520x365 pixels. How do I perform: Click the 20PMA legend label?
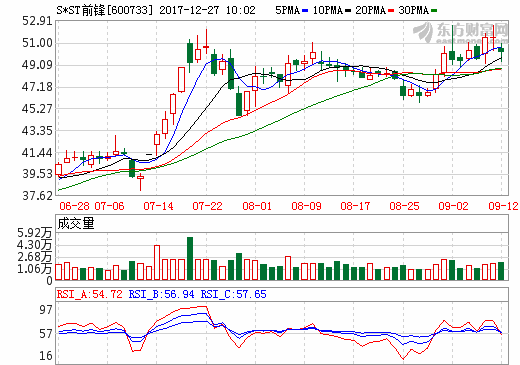[370, 10]
